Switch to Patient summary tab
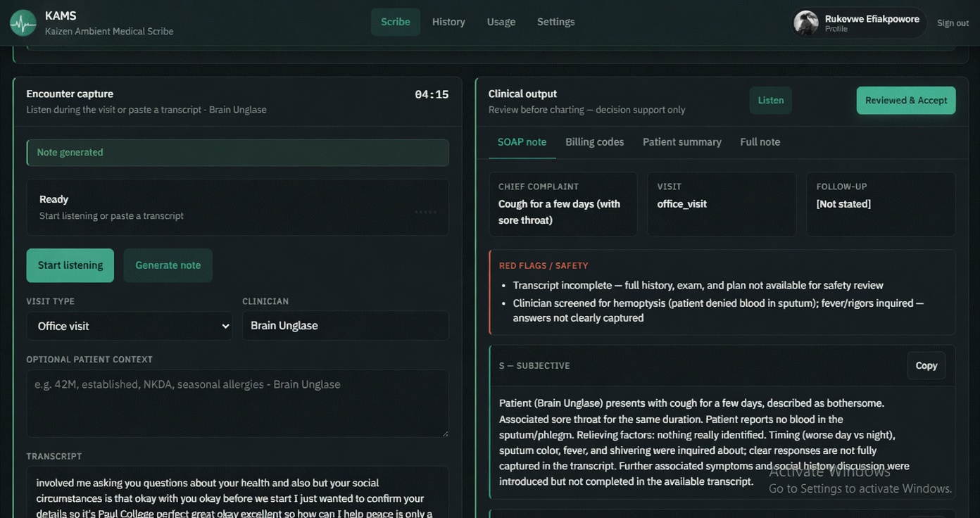 pyautogui.click(x=682, y=142)
